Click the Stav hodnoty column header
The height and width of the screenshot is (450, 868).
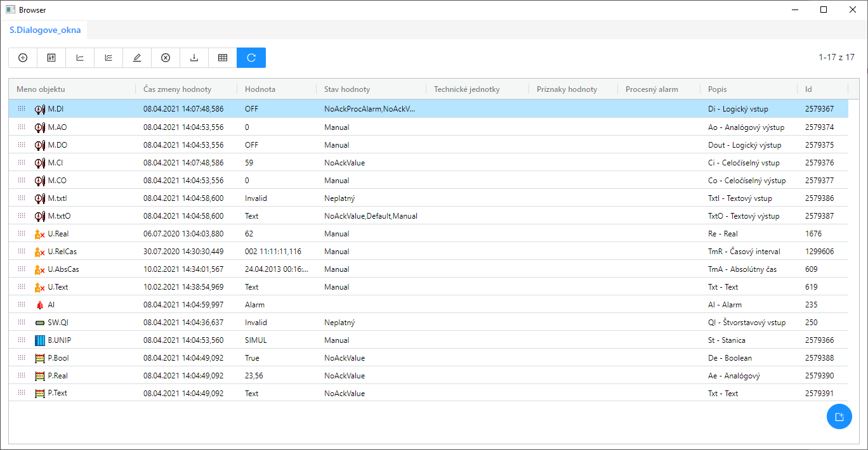click(x=347, y=89)
